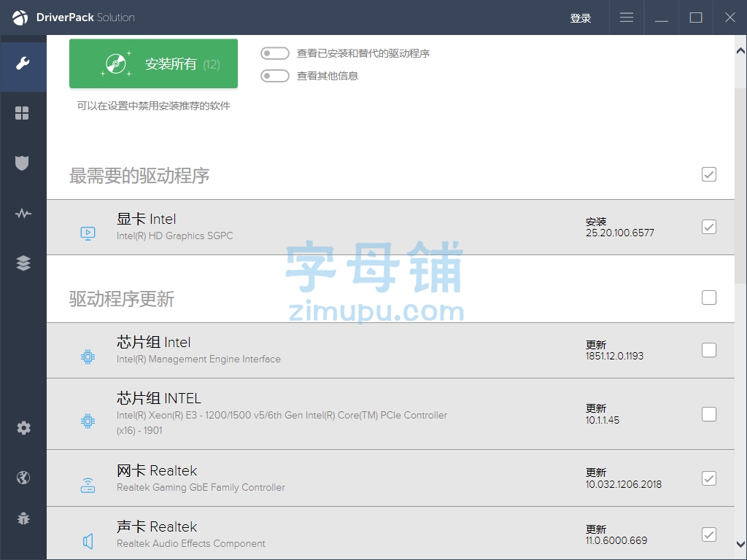Click the scroll up arrow of scrollbar
Viewport: 747px width, 560px height.
(740, 50)
